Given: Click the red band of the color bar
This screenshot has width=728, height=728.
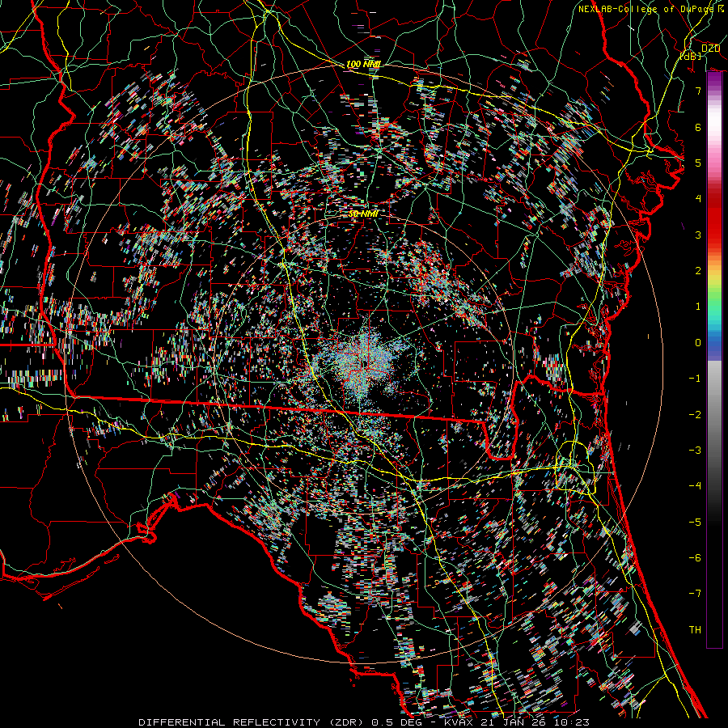Looking at the screenshot, I should coord(714,218).
